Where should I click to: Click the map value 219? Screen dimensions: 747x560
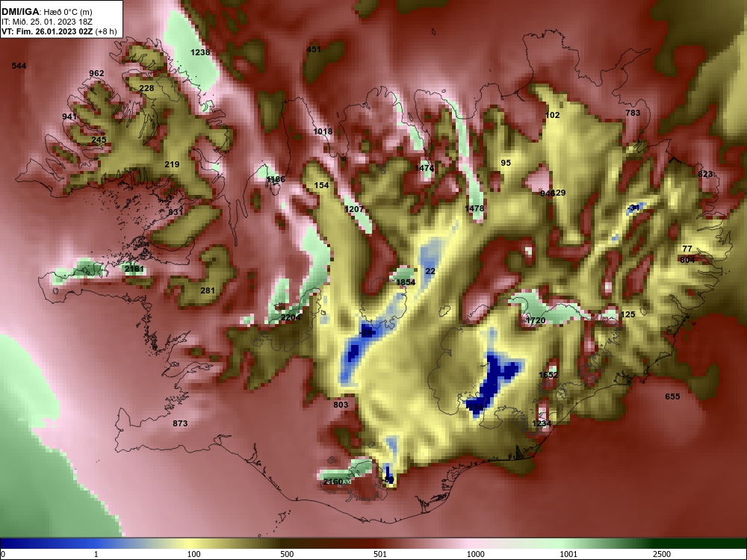pos(172,164)
